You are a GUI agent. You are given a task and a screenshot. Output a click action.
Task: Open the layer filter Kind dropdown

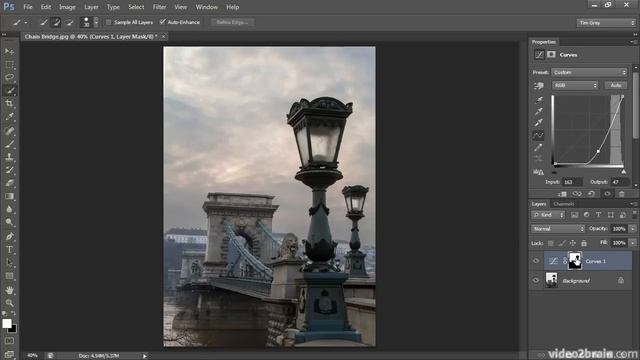pos(548,215)
